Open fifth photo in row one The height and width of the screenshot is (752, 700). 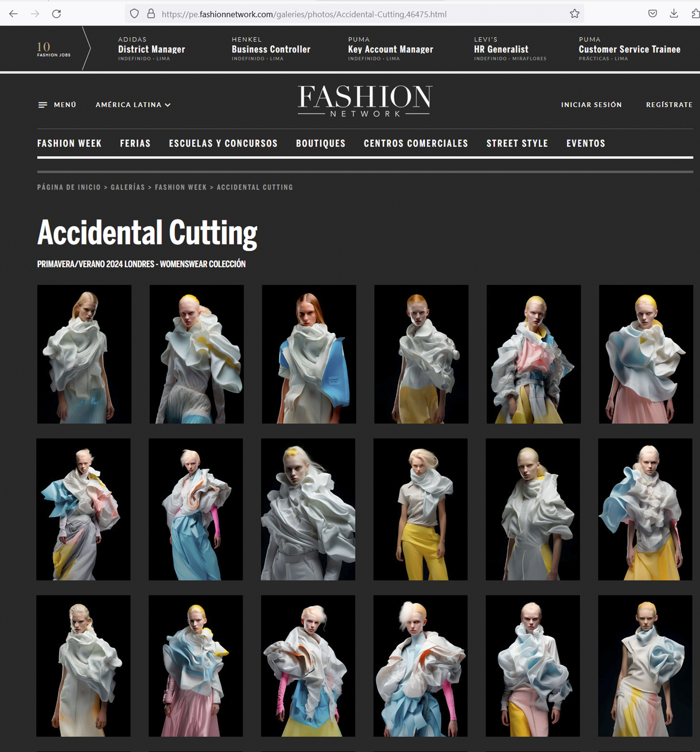pyautogui.click(x=534, y=354)
